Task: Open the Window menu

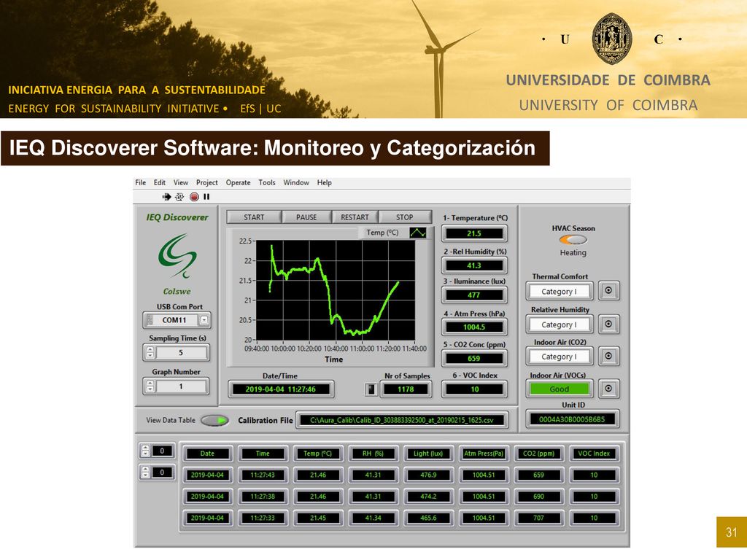Action: 296,182
